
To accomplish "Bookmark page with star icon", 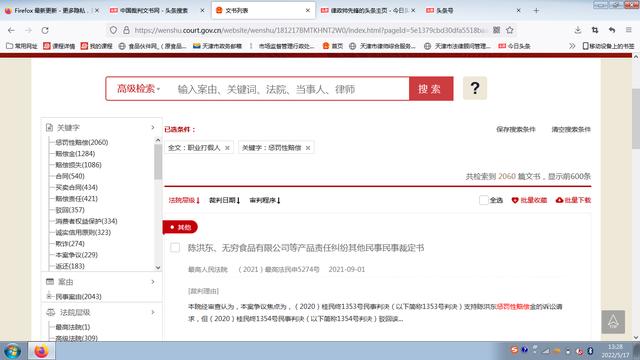I will pyautogui.click(x=510, y=30).
